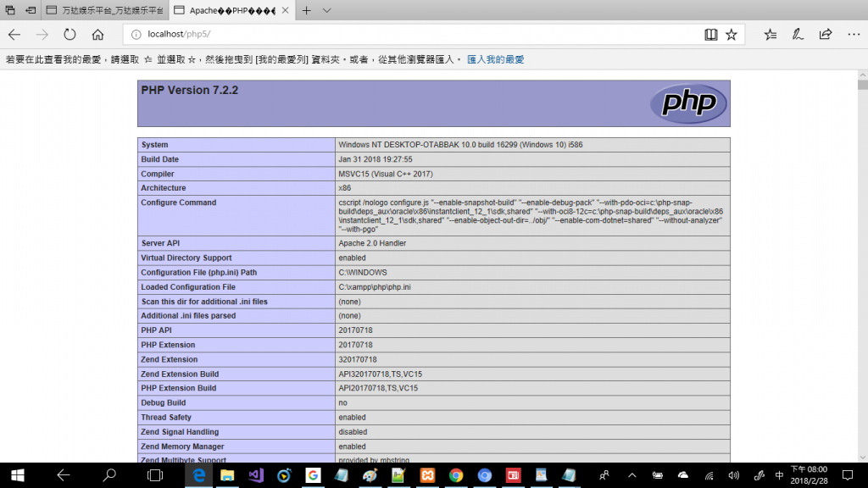Click the 'Jan 31 2018 19:27:55' value
Screen dimensions: 868x488
[x=376, y=159]
